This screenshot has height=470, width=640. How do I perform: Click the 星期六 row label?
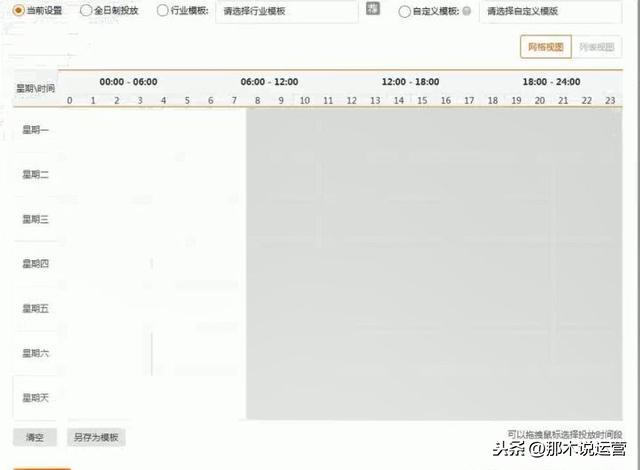point(36,353)
